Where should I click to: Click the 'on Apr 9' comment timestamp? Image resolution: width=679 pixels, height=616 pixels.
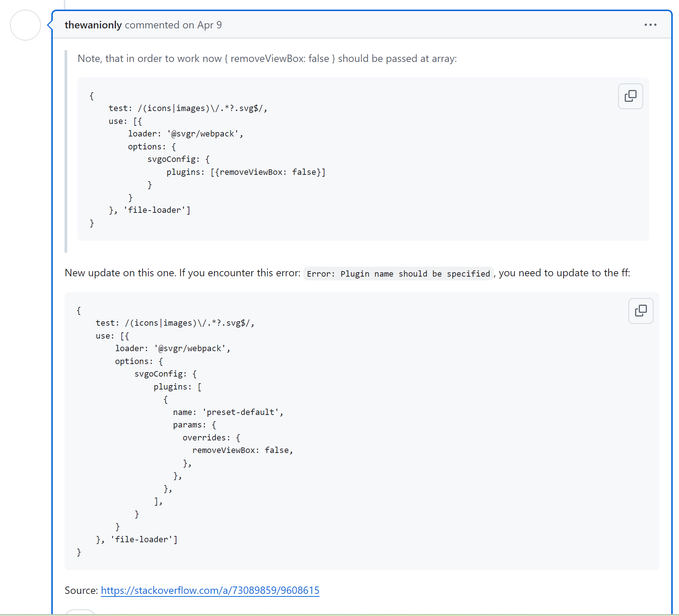click(x=202, y=25)
